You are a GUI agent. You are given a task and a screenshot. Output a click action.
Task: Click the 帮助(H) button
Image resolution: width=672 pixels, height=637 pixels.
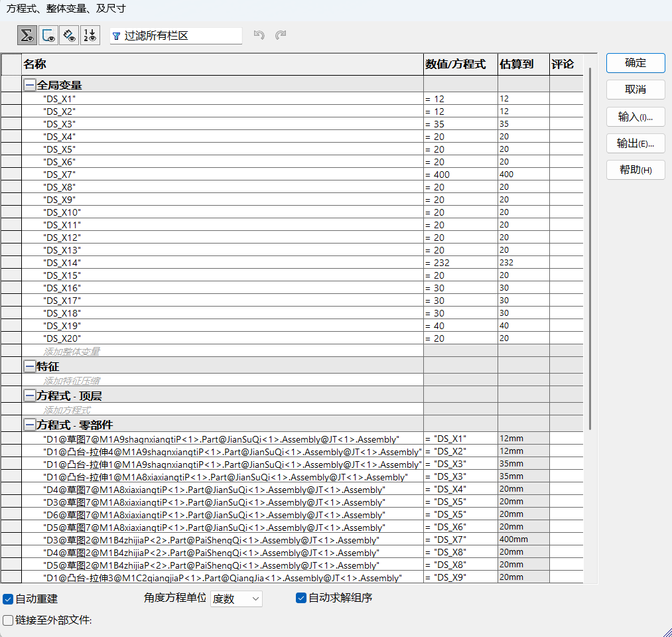[x=636, y=170]
